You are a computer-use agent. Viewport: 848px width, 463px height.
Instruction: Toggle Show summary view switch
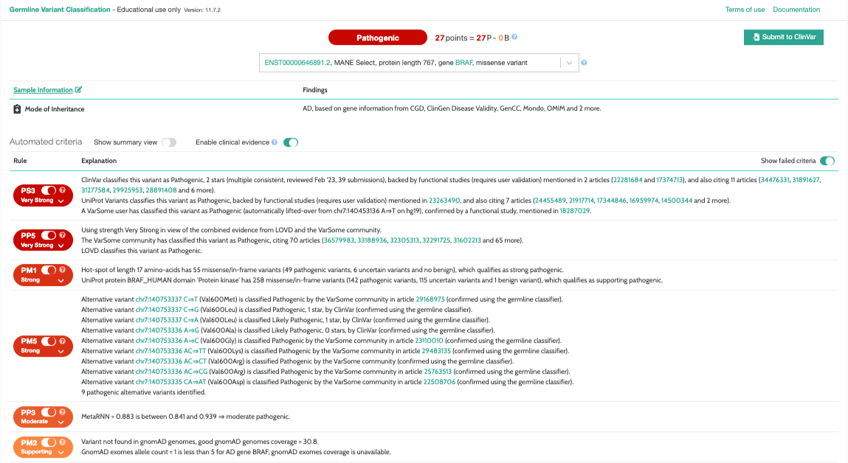[x=169, y=142]
